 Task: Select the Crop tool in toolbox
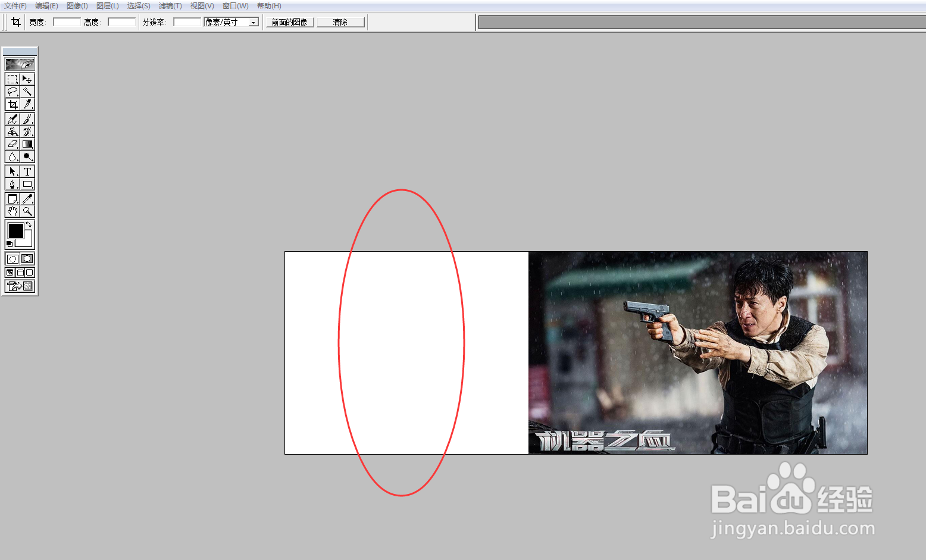tap(12, 104)
